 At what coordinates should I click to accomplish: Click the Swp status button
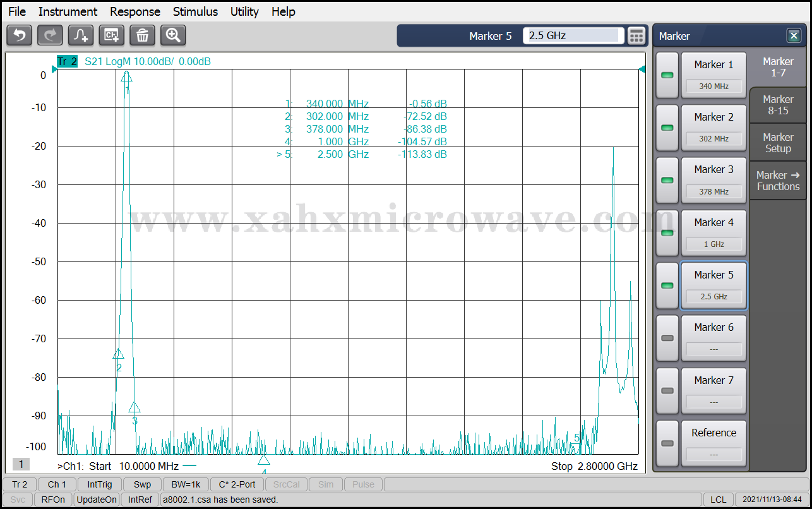tap(142, 484)
